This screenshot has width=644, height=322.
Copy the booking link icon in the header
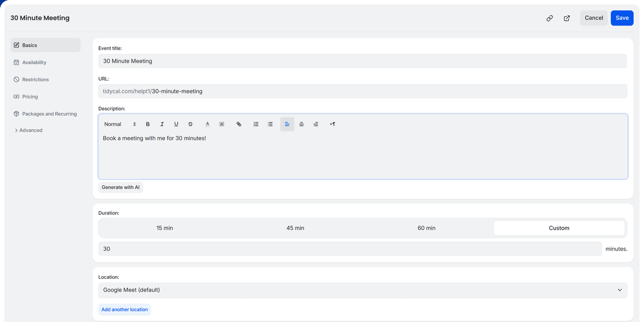tap(549, 18)
